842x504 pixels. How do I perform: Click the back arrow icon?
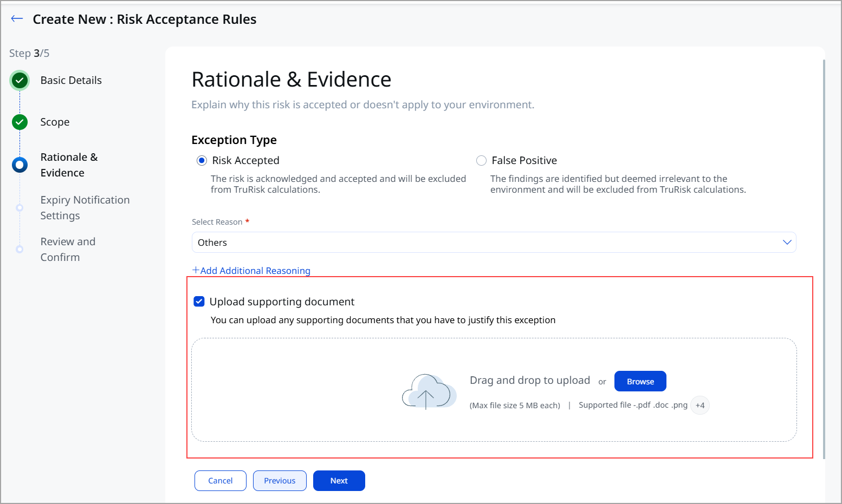(x=17, y=18)
